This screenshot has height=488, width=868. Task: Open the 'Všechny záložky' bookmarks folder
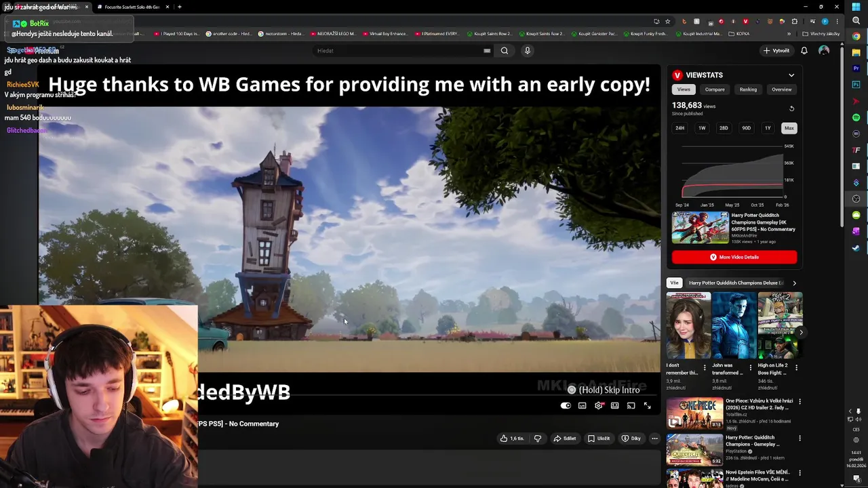[821, 34]
